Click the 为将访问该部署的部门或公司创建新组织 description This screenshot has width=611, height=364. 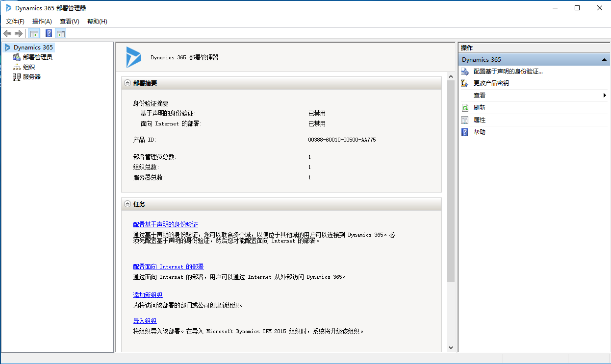click(x=188, y=305)
